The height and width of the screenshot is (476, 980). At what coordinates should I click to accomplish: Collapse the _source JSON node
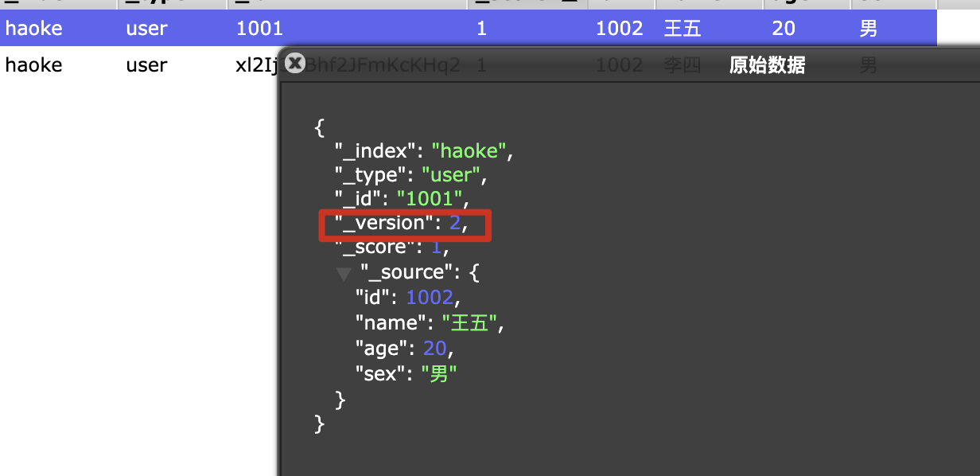[x=344, y=274]
